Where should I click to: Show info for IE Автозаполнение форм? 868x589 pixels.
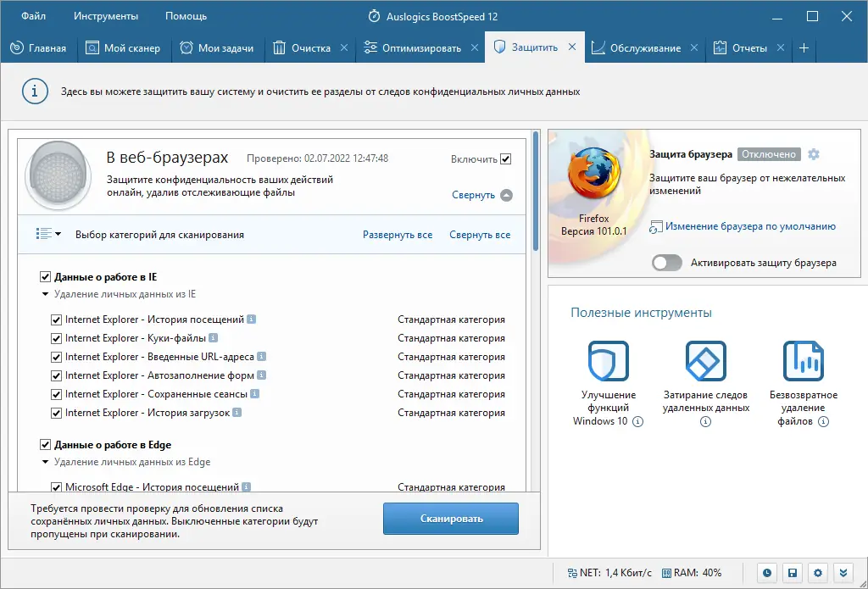pos(262,375)
